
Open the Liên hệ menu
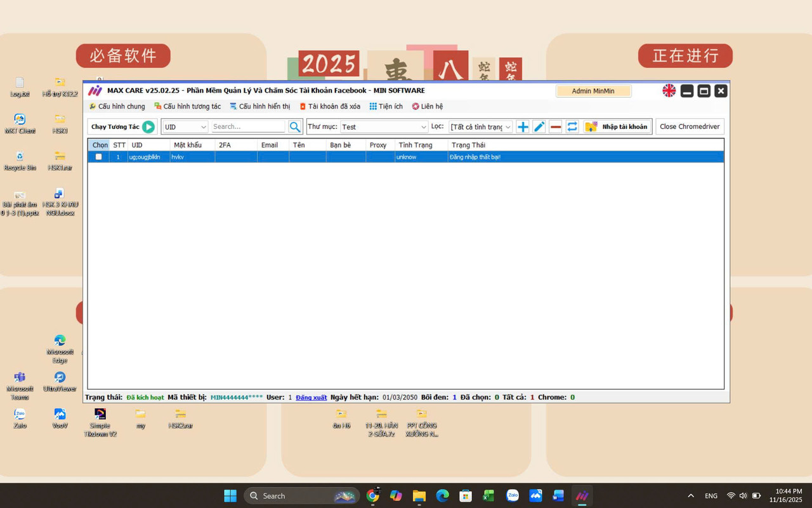coord(428,107)
